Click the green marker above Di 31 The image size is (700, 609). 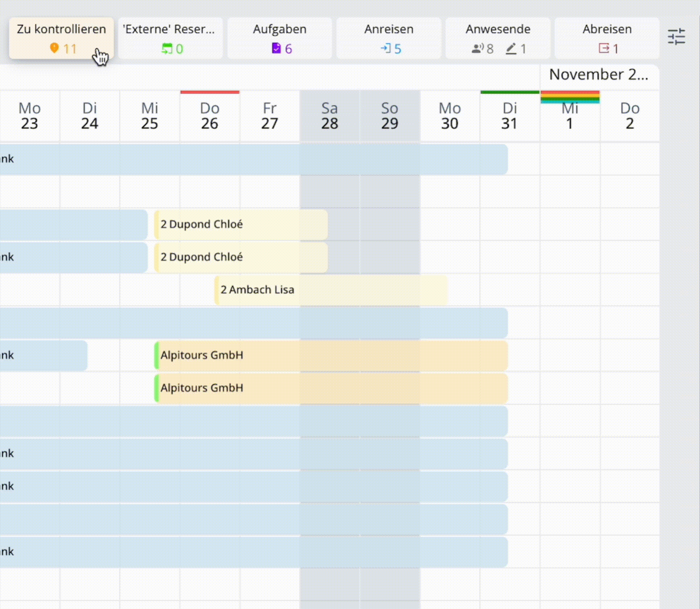pyautogui.click(x=509, y=92)
